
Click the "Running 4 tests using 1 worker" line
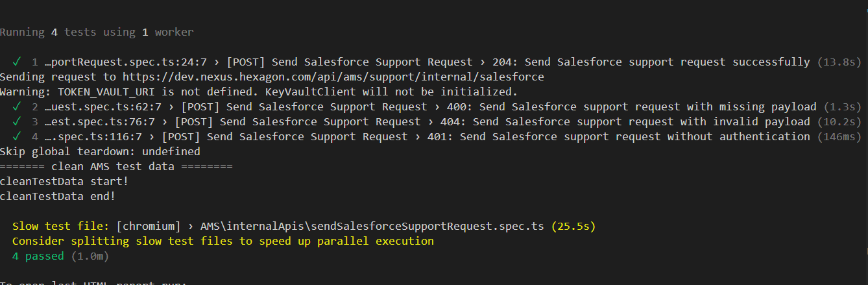pyautogui.click(x=97, y=32)
